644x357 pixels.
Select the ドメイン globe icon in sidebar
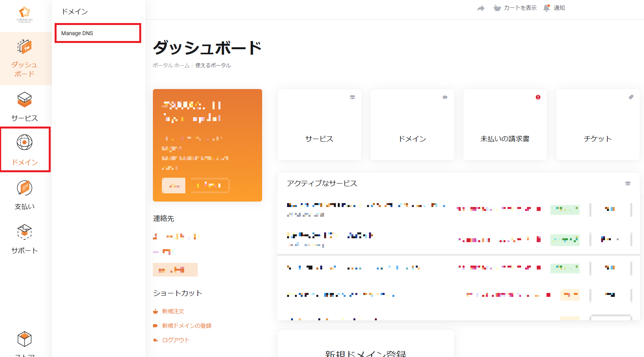coord(25,142)
